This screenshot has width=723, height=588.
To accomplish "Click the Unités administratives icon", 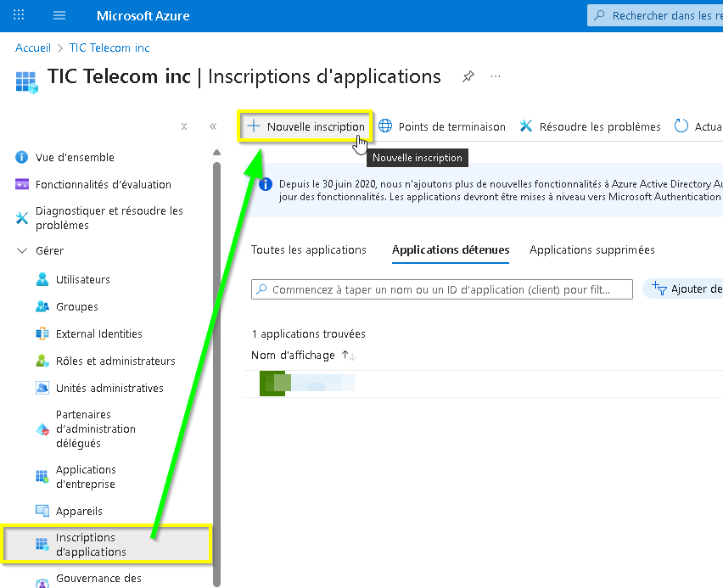I will pos(42,388).
